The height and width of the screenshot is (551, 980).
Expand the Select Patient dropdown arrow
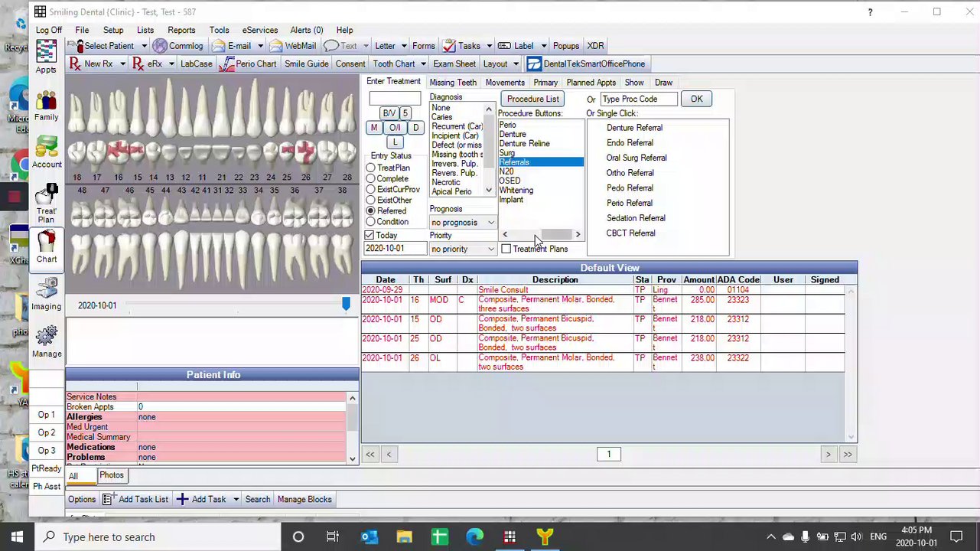click(x=144, y=46)
